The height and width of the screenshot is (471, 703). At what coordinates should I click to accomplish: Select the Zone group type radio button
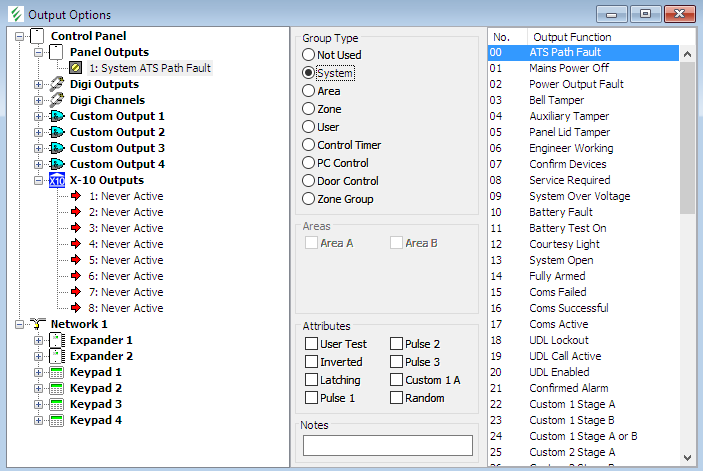[309, 109]
